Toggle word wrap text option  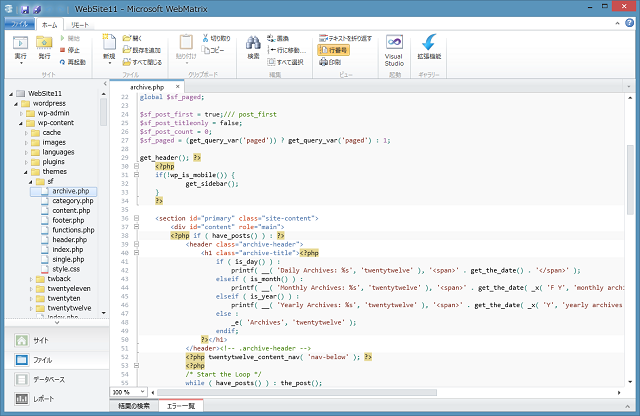345,37
